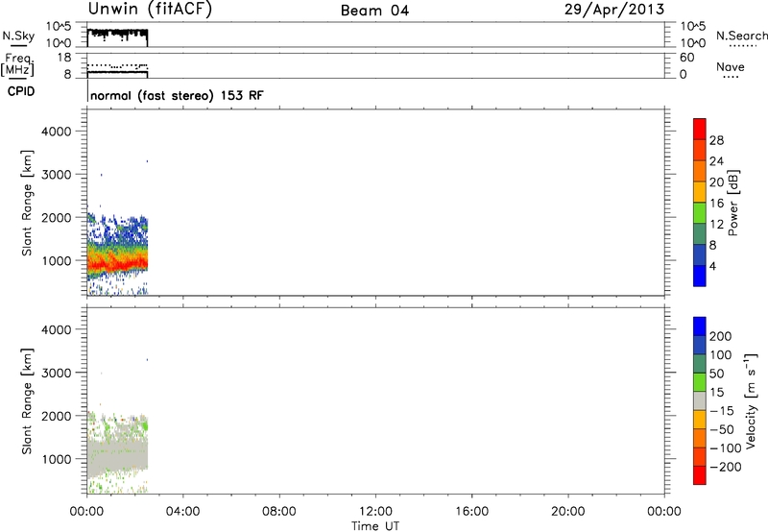Click the "18" tick on the Freq. axis
The image size is (768, 532).
click(64, 58)
